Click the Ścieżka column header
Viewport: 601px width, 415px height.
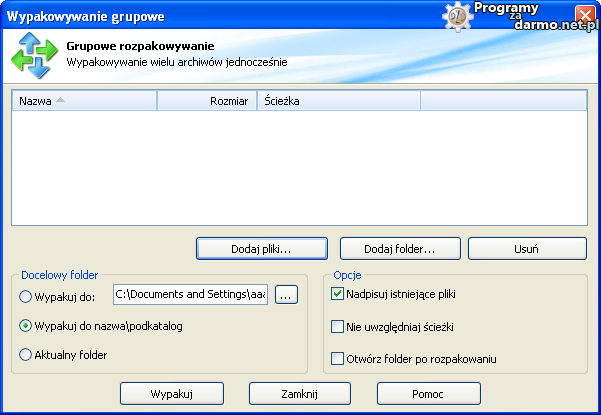tap(339, 101)
